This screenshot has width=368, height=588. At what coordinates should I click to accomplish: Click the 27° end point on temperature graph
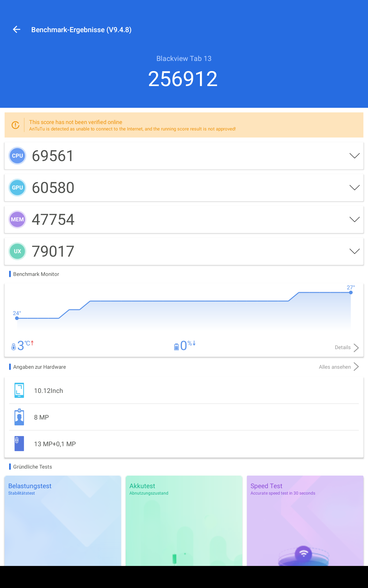point(351,292)
